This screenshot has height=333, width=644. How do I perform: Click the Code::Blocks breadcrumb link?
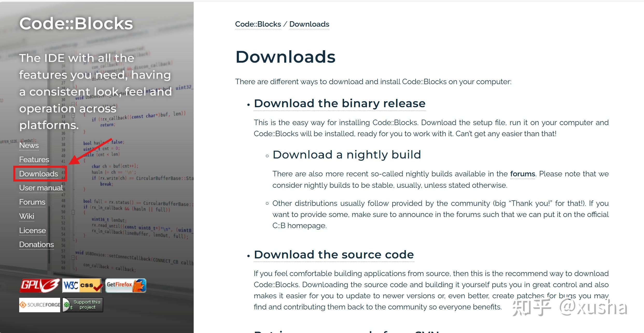(x=258, y=24)
